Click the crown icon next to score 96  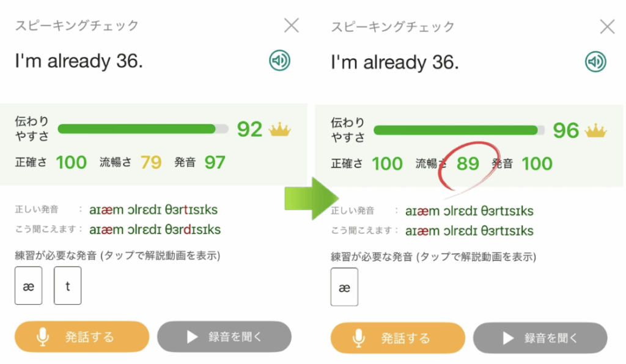click(x=595, y=130)
